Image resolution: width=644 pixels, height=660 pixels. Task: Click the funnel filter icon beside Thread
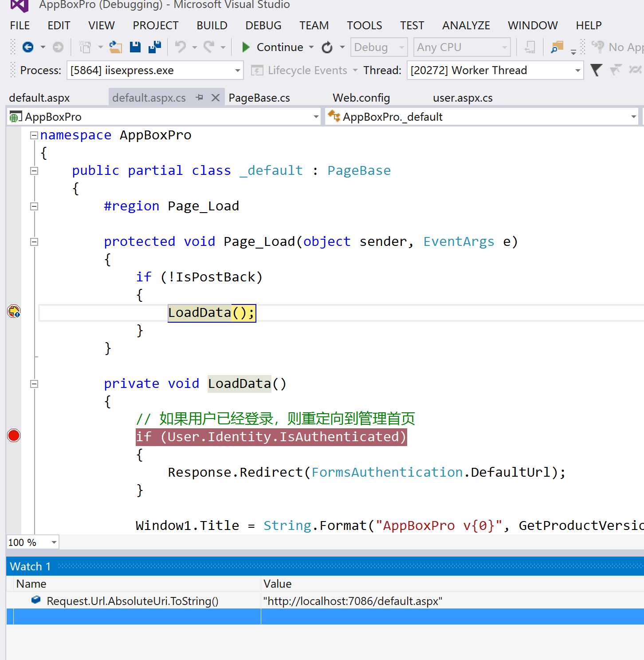click(596, 70)
